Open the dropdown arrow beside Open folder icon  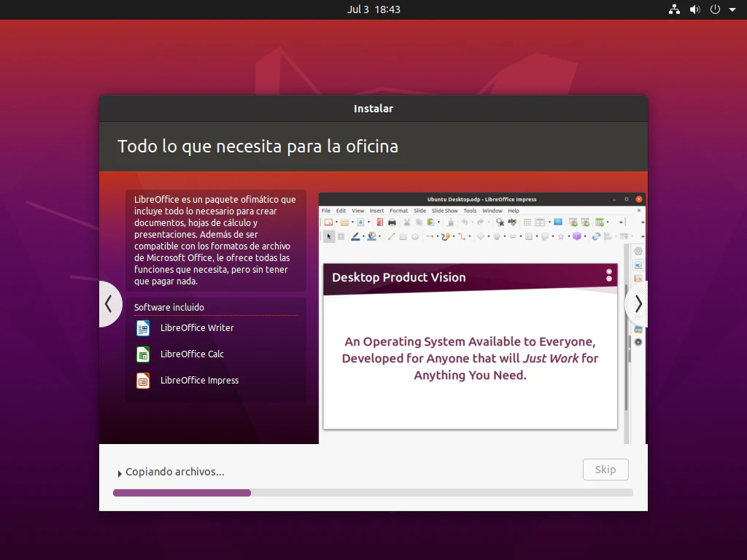pyautogui.click(x=352, y=222)
